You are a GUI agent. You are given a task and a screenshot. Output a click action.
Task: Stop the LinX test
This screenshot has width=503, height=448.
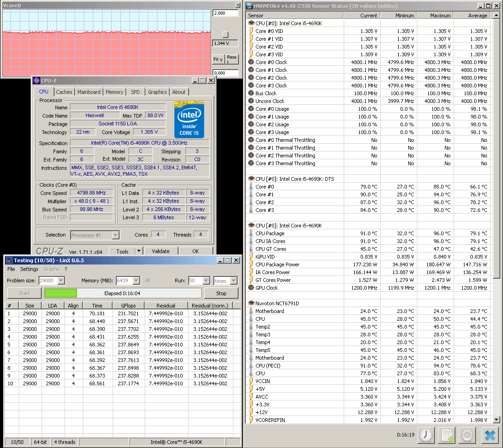coord(221,293)
